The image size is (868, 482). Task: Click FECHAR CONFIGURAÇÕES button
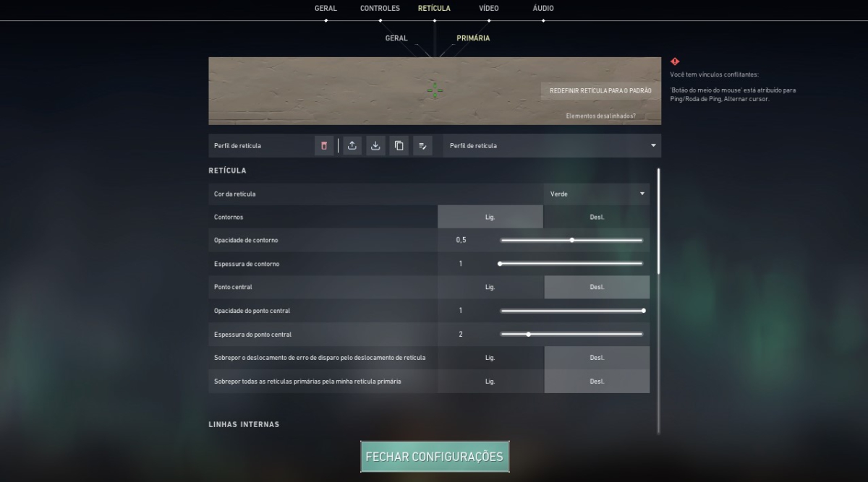(434, 457)
